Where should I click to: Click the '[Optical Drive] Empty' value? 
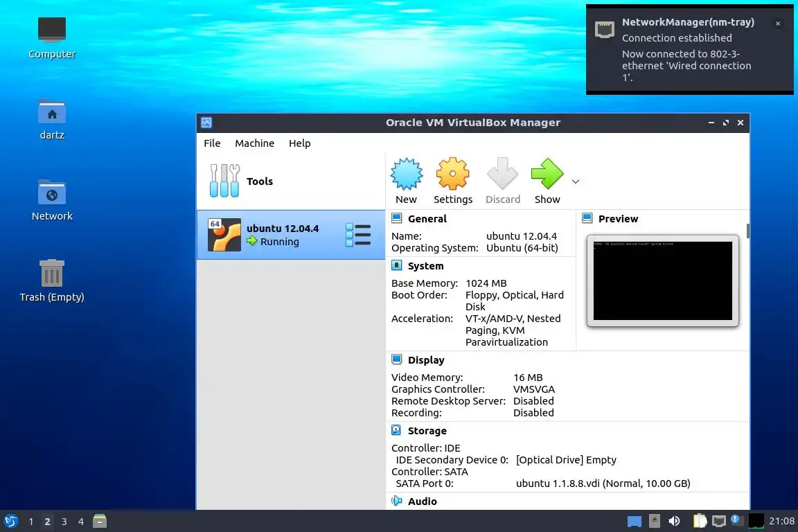(566, 460)
